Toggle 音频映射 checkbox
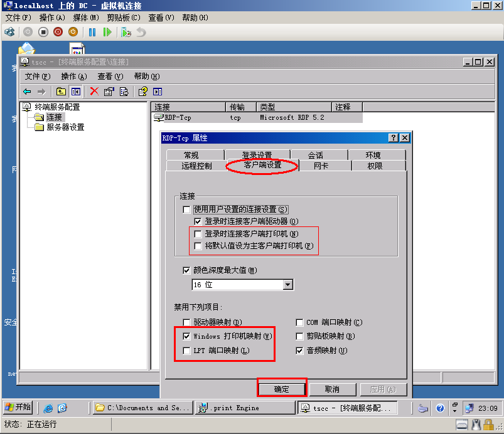The image size is (504, 434). [299, 351]
